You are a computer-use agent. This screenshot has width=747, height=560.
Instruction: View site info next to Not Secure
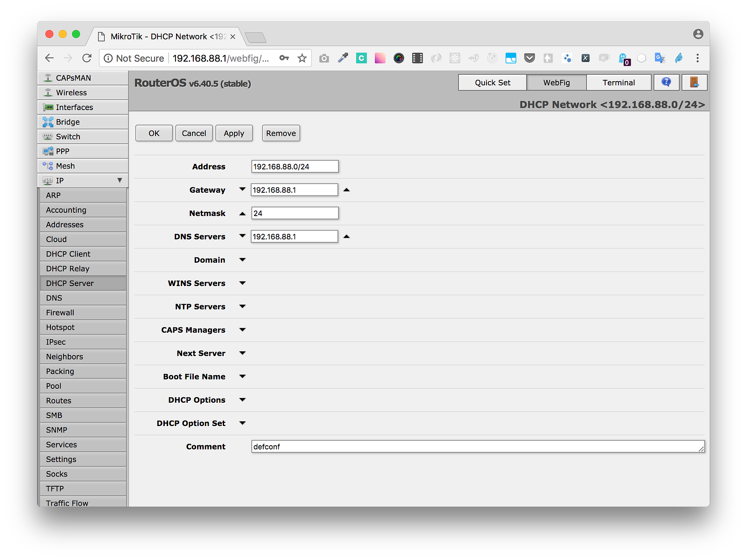coord(108,58)
